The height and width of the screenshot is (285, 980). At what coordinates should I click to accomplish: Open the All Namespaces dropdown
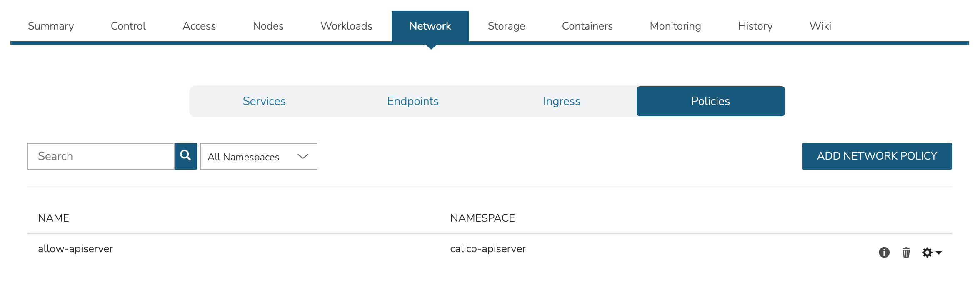tap(250, 157)
